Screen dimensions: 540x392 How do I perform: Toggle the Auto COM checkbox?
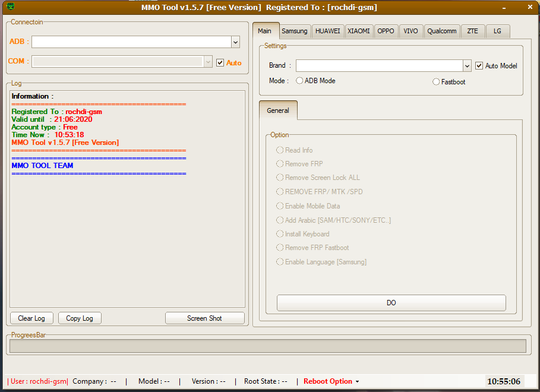(220, 63)
